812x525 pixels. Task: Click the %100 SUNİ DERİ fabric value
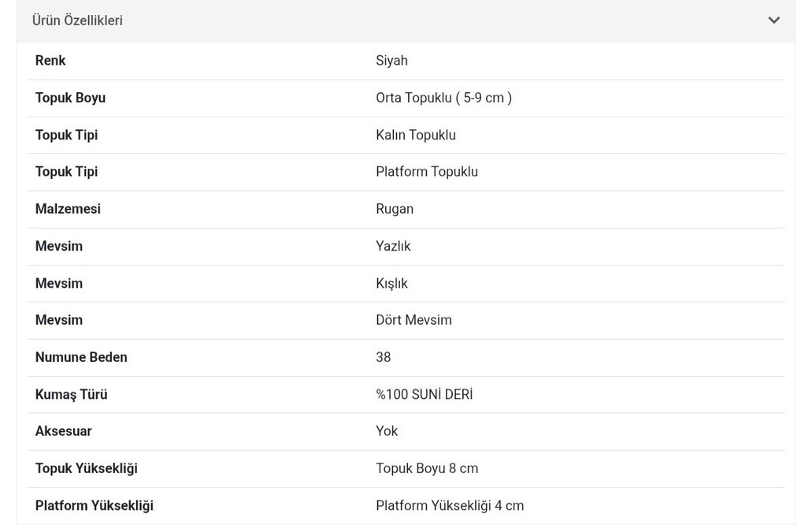click(x=425, y=394)
